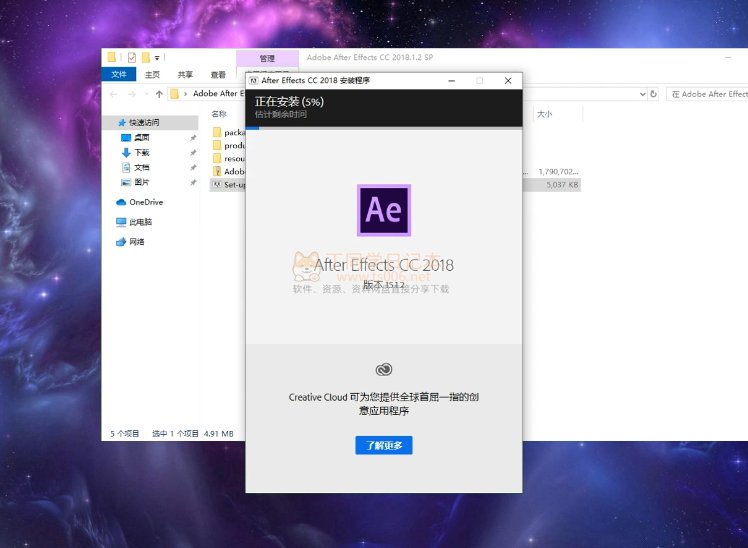The height and width of the screenshot is (548, 748).
Task: Click the Up arrow in Explorer navigation
Action: point(159,94)
